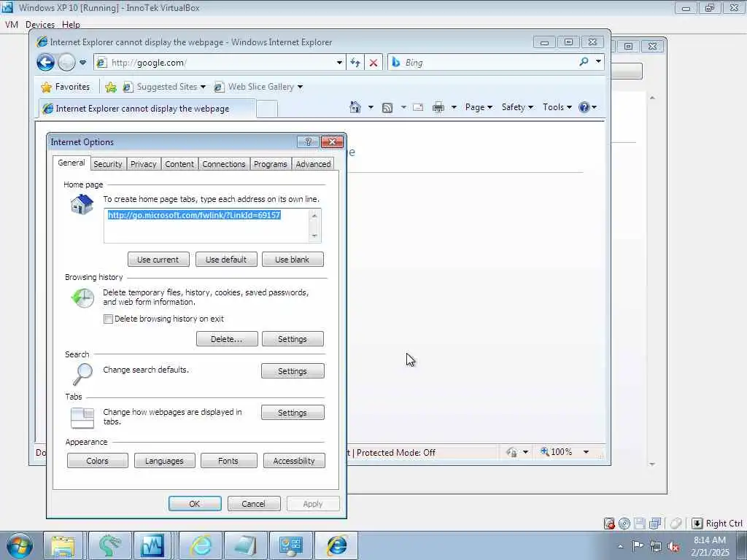Screen dimensions: 747x560
Task: Open the VirtualBox VM menu
Action: (x=12, y=24)
